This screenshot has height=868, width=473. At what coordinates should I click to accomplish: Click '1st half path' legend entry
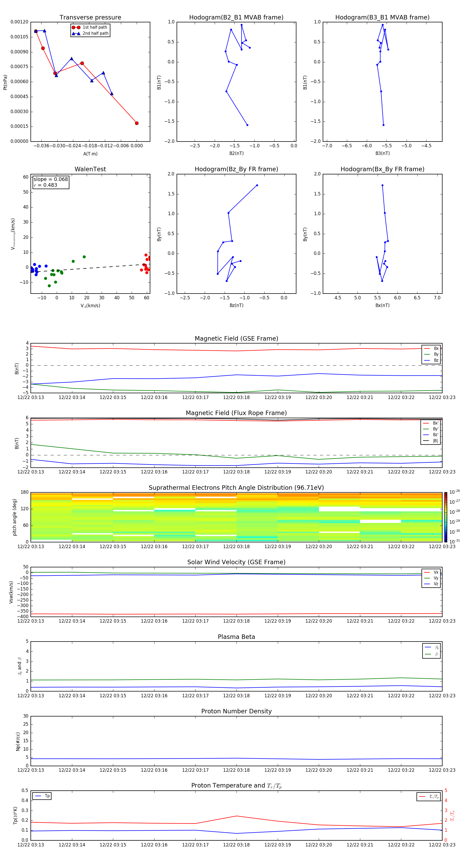click(x=90, y=27)
